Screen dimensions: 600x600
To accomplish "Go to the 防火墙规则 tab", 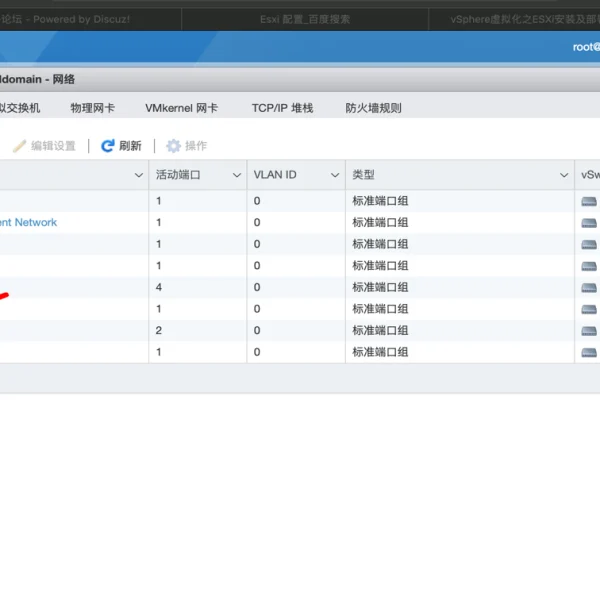I will pyautogui.click(x=373, y=108).
